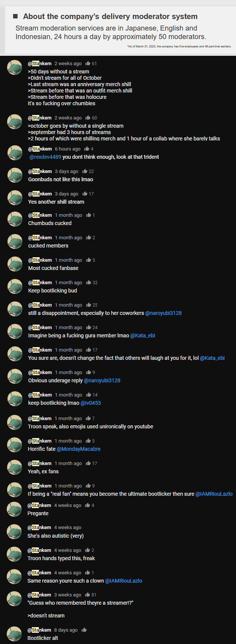Open @IAMRiouLazlo link in 'clown' comment

[x=124, y=581]
